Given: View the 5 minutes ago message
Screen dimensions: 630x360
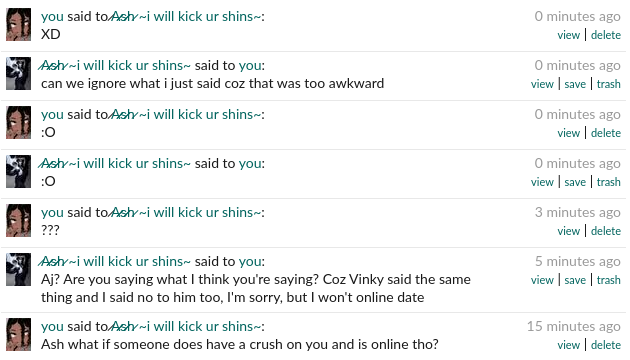Looking at the screenshot, I should click(542, 280).
